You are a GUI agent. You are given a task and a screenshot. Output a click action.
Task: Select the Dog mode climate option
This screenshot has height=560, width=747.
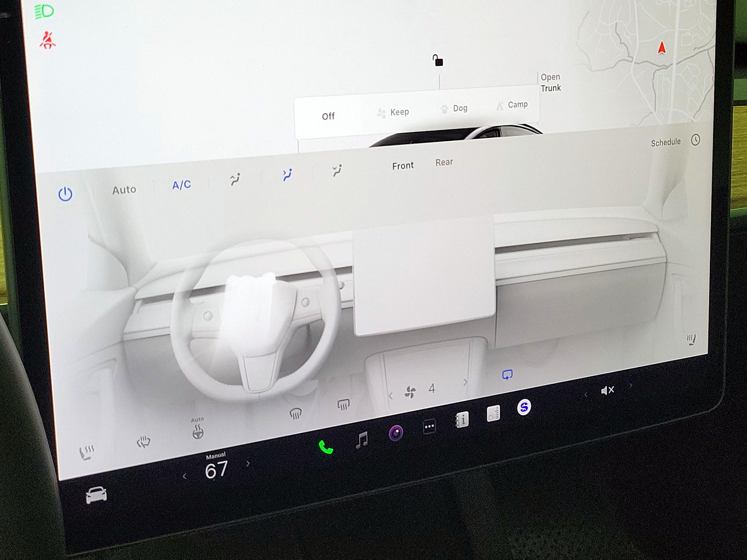click(x=454, y=108)
